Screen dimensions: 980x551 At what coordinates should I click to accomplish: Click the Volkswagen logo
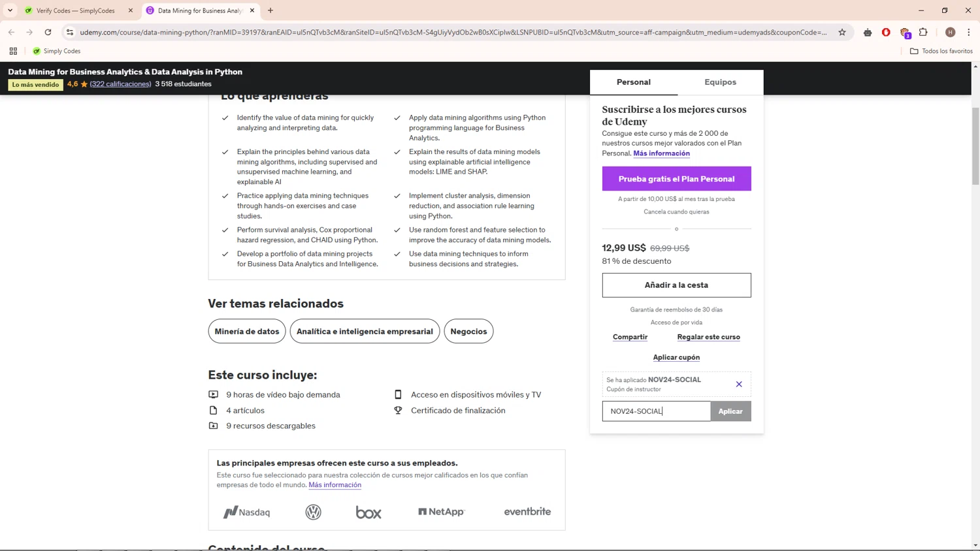[x=314, y=512]
